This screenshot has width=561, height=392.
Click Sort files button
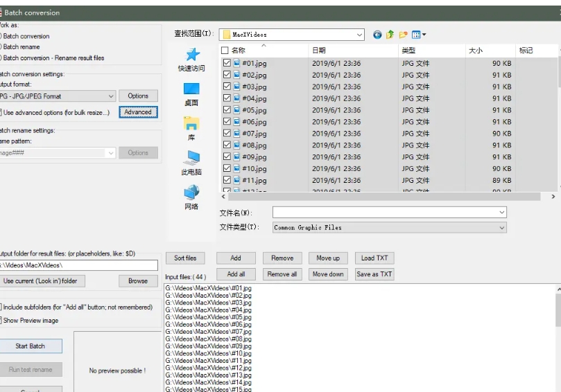185,258
